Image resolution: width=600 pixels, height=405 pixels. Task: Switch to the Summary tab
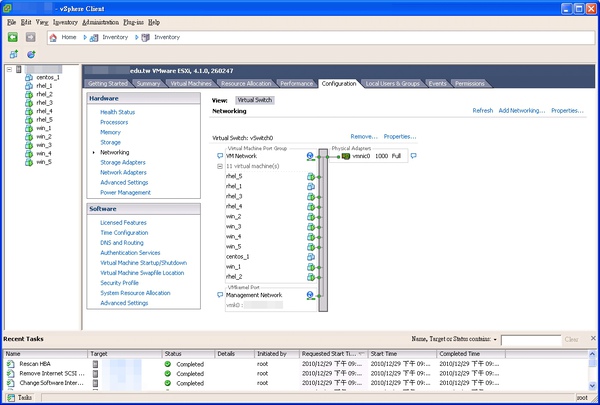pyautogui.click(x=148, y=83)
